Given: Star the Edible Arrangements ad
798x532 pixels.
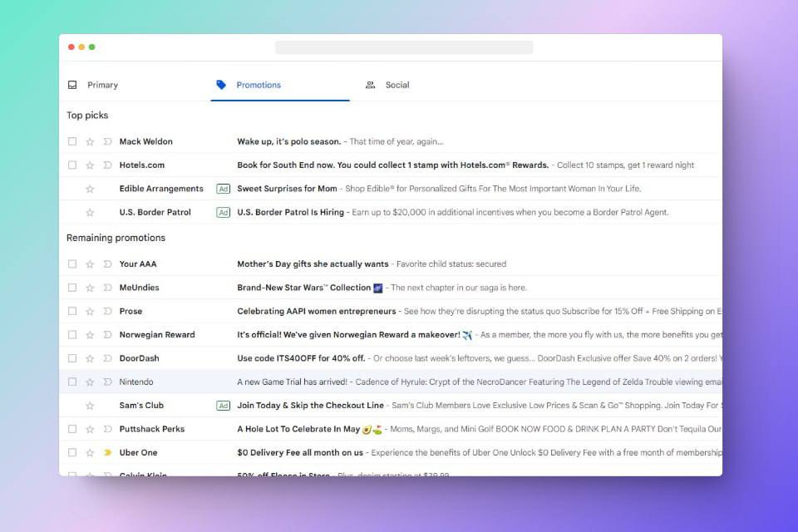Looking at the screenshot, I should (x=90, y=189).
